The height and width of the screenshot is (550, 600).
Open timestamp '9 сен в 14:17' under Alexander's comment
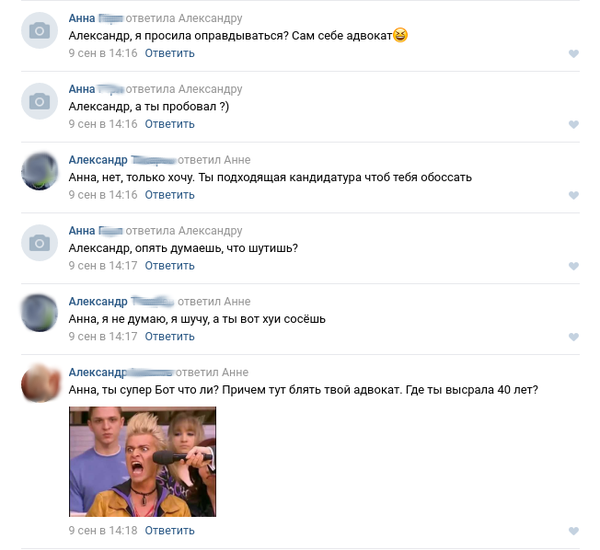[x=103, y=336]
